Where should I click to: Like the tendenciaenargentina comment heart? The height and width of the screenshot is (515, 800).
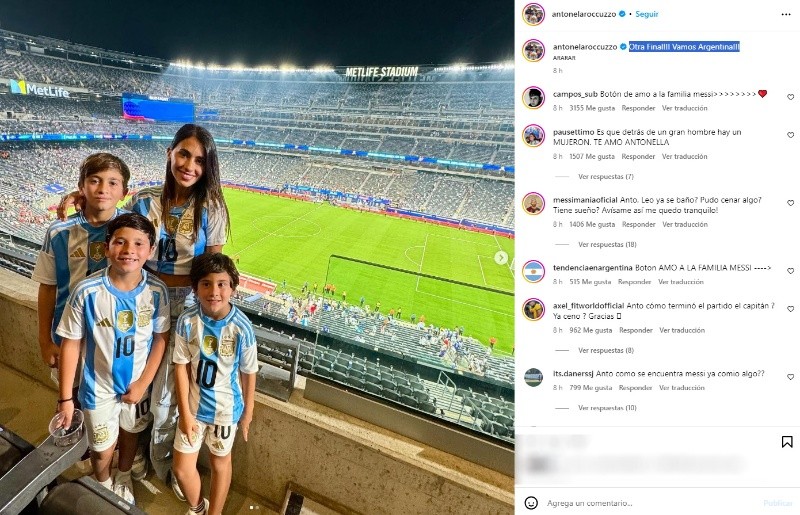[790, 271]
